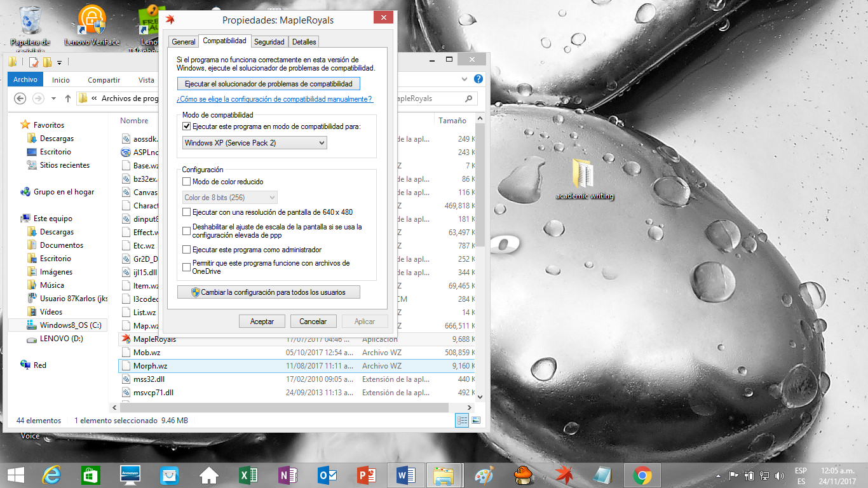Open the Archivo menu in Explorer
Screen dimensions: 868x488
(x=25, y=79)
